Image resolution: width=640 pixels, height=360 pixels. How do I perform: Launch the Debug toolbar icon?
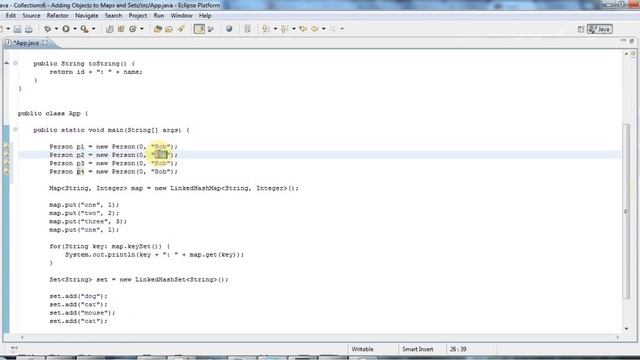coord(47,29)
